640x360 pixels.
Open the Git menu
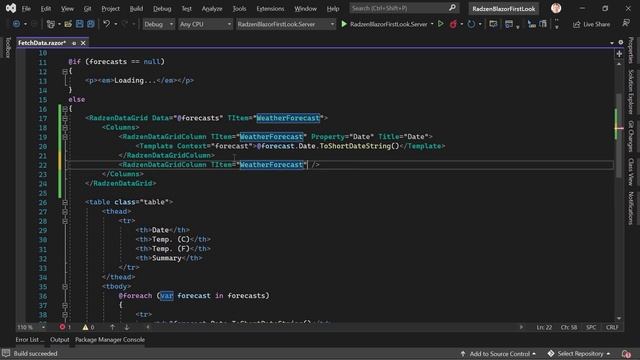point(87,9)
